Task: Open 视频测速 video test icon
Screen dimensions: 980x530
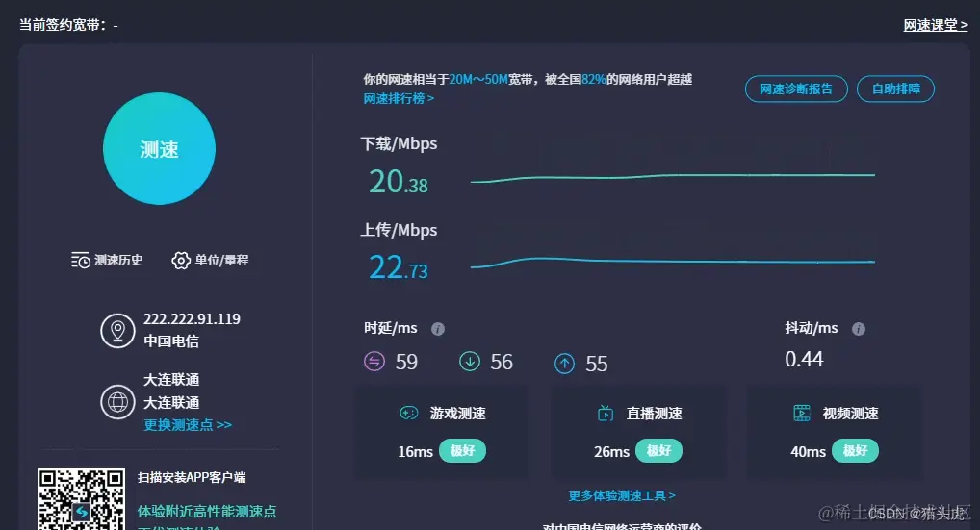Action: [802, 414]
